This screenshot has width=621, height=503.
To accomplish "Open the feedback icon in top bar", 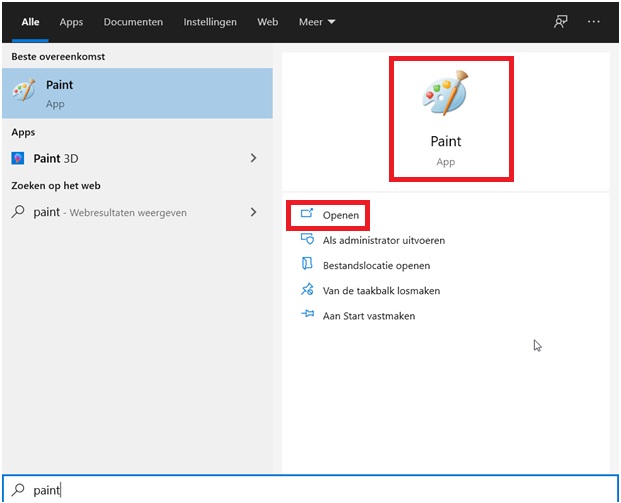I will (x=561, y=21).
